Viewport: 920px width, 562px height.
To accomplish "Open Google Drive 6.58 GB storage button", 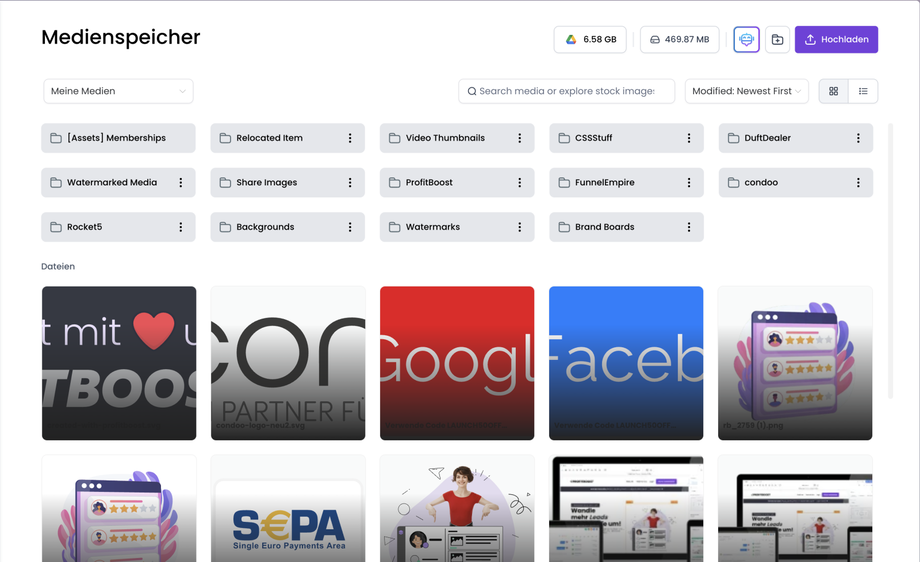I will (x=590, y=39).
